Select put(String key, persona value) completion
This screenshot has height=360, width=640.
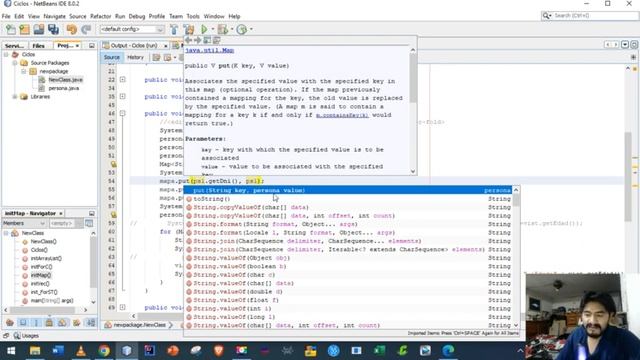pos(348,190)
